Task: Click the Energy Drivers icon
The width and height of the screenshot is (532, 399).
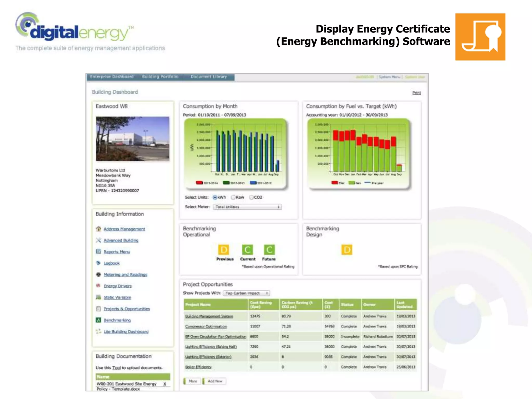Action: (98, 286)
